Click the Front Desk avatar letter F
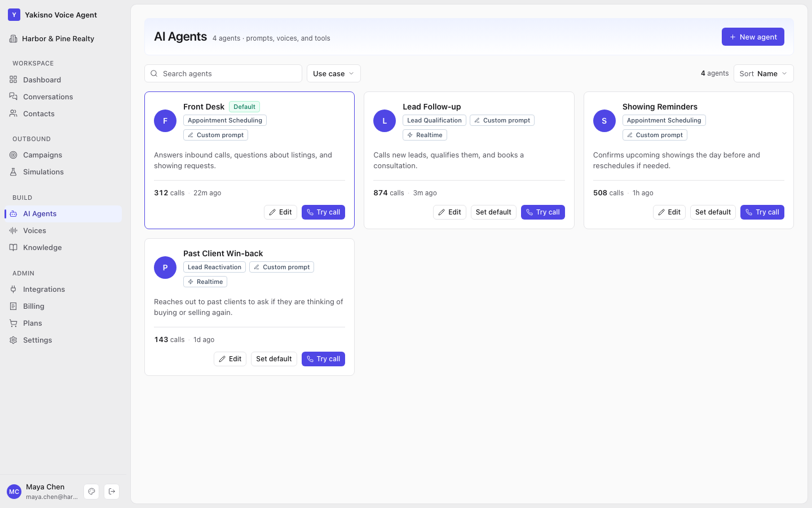812x508 pixels. pyautogui.click(x=165, y=121)
